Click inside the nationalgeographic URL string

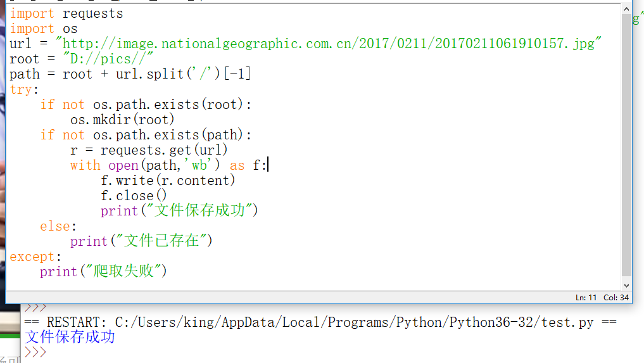328,44
